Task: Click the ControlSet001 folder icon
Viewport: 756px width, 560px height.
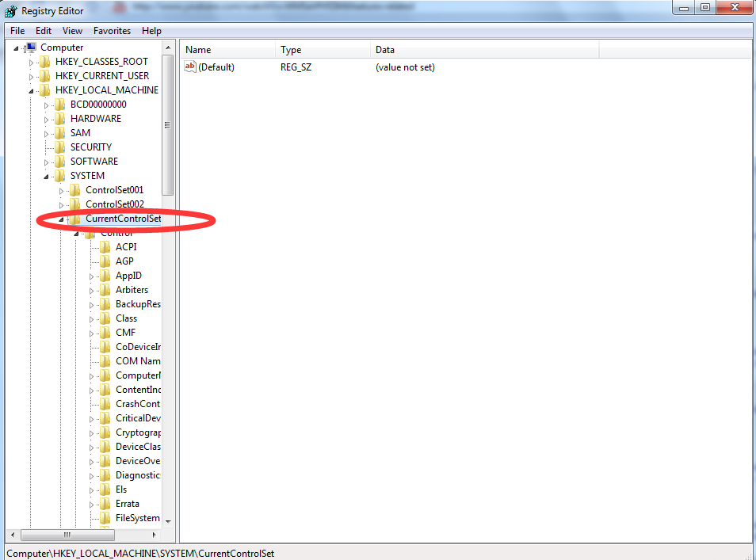Action: (x=74, y=190)
